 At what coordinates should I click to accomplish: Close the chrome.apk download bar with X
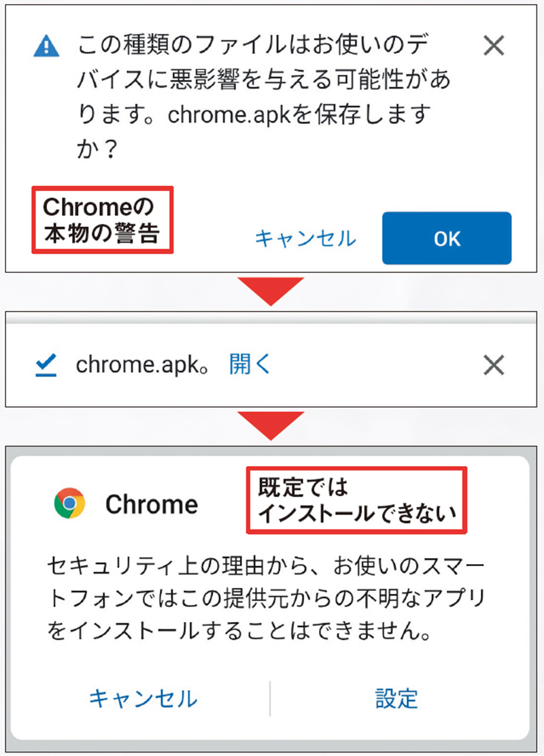pyautogui.click(x=494, y=365)
